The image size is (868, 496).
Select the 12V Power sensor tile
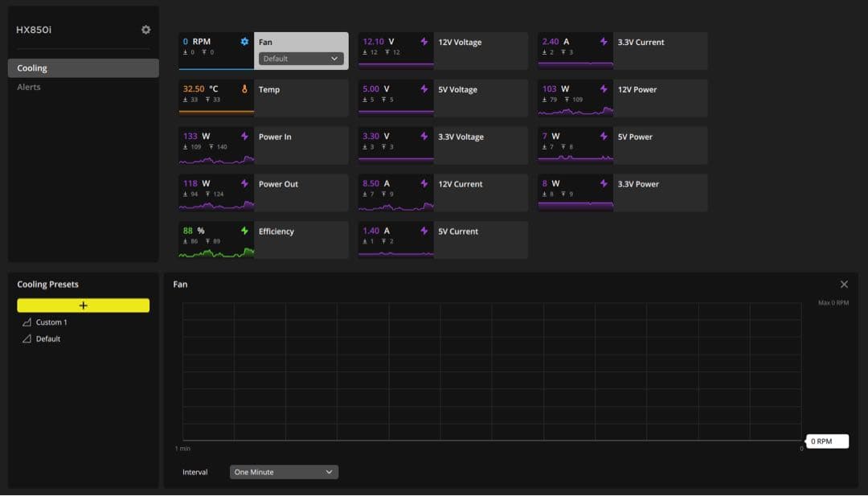[x=660, y=98]
